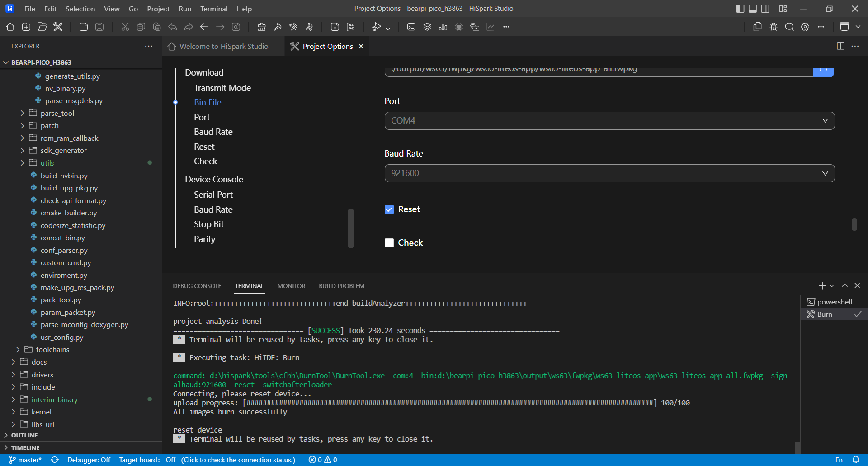Click the New File toolbar icon

84,27
